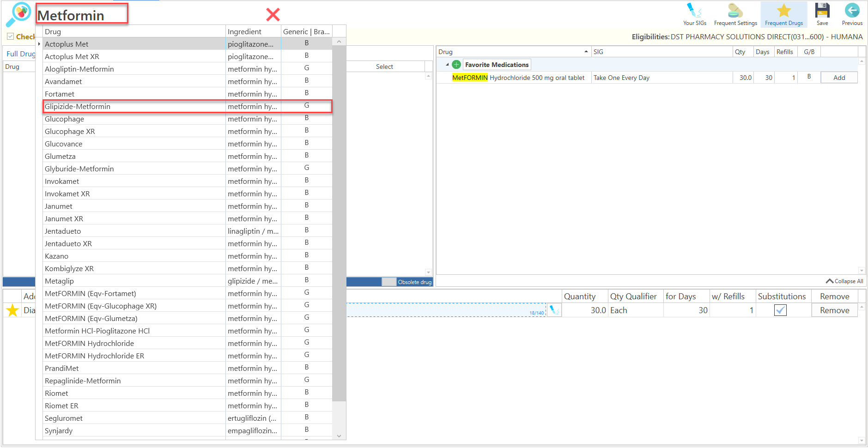Select Segluromet drug row
Viewport: 868px width, 448px height.
coord(188,418)
